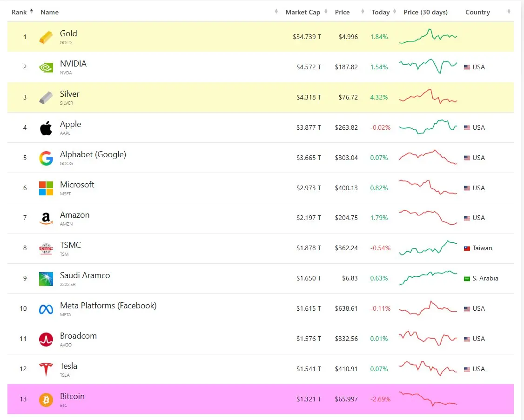Click the Bitcoin logo icon
The image size is (524, 420).
coord(46,400)
